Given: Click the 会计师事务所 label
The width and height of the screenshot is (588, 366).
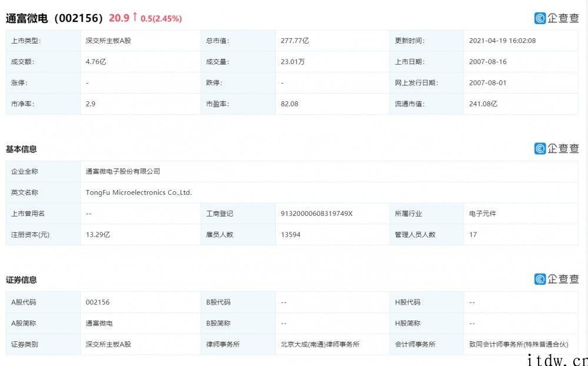Looking at the screenshot, I should (x=415, y=344).
